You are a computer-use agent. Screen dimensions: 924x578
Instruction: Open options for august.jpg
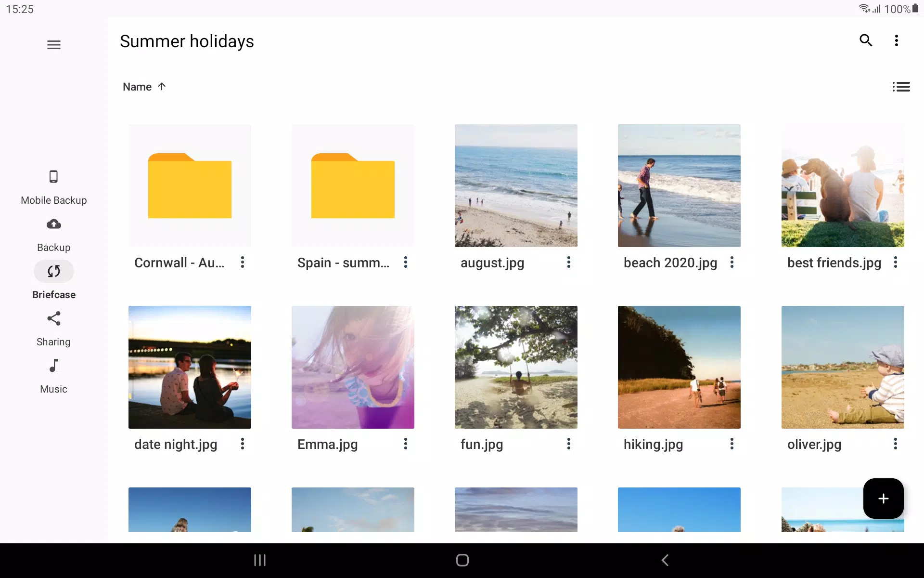[x=569, y=263]
